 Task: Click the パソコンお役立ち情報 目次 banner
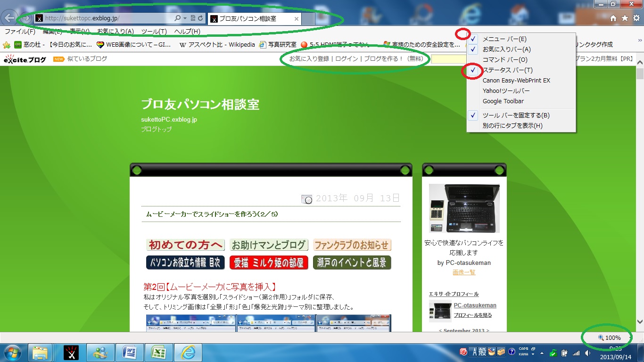tap(186, 263)
